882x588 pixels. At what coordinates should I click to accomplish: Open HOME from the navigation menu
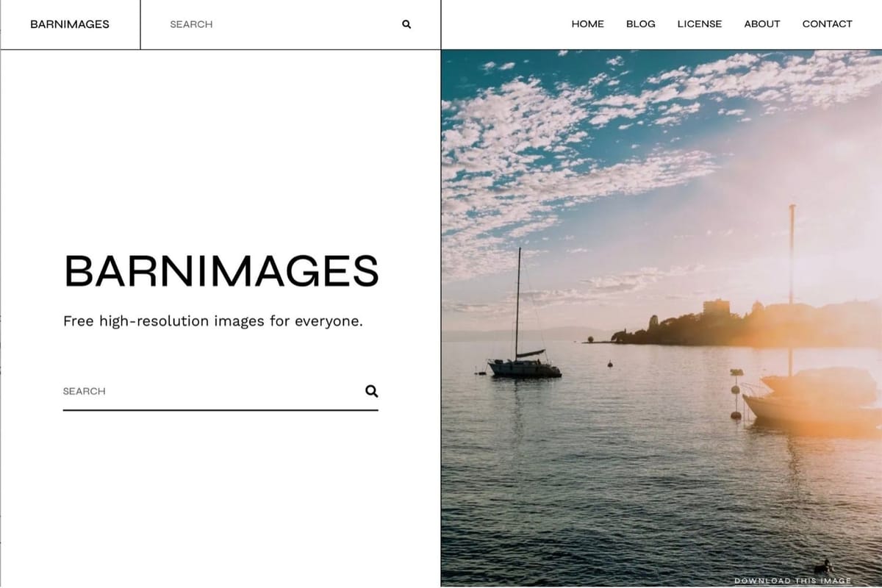587,24
